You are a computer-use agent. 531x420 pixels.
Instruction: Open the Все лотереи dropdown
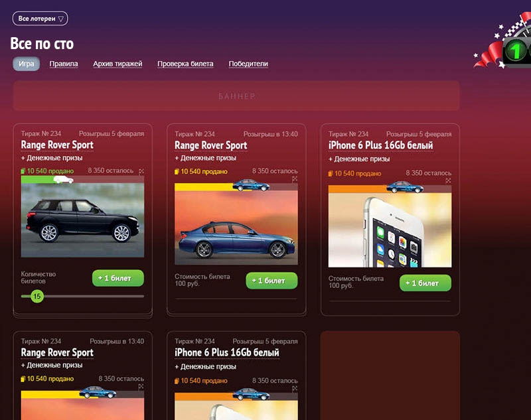click(x=40, y=19)
